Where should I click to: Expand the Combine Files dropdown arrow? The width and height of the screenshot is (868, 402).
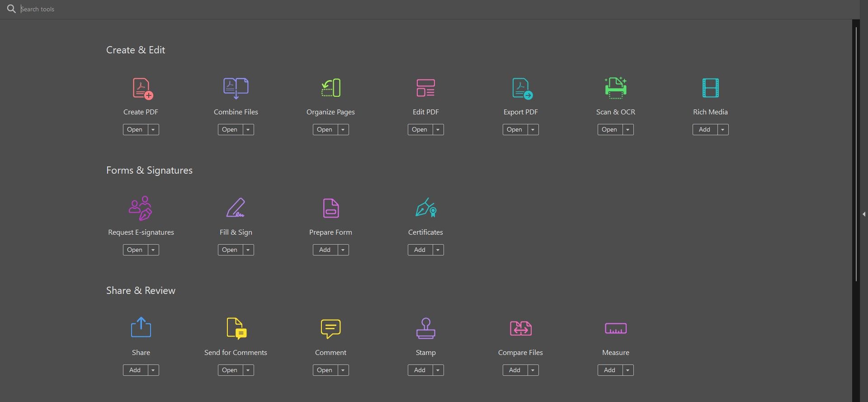point(248,130)
